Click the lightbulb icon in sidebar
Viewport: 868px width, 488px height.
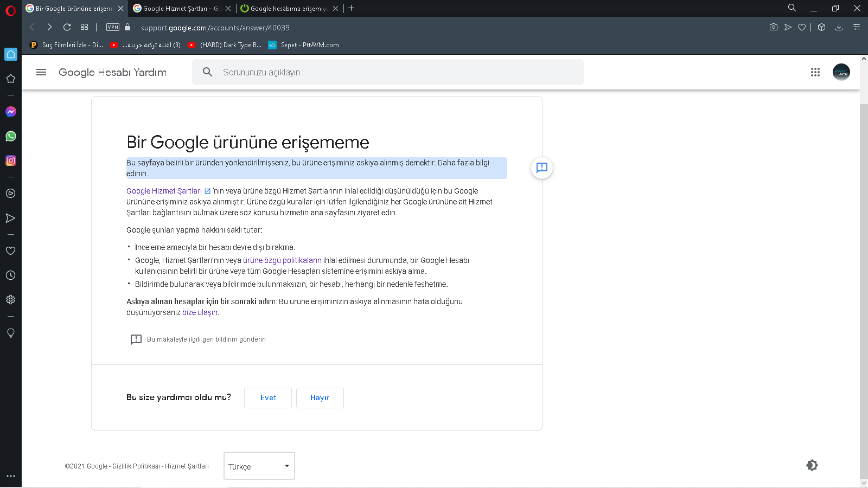click(x=10, y=332)
